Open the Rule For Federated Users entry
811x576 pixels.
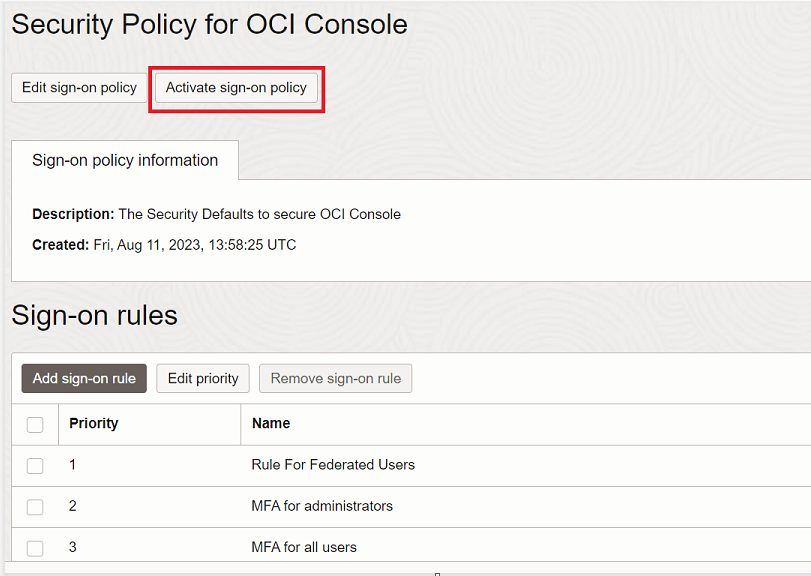click(x=333, y=464)
